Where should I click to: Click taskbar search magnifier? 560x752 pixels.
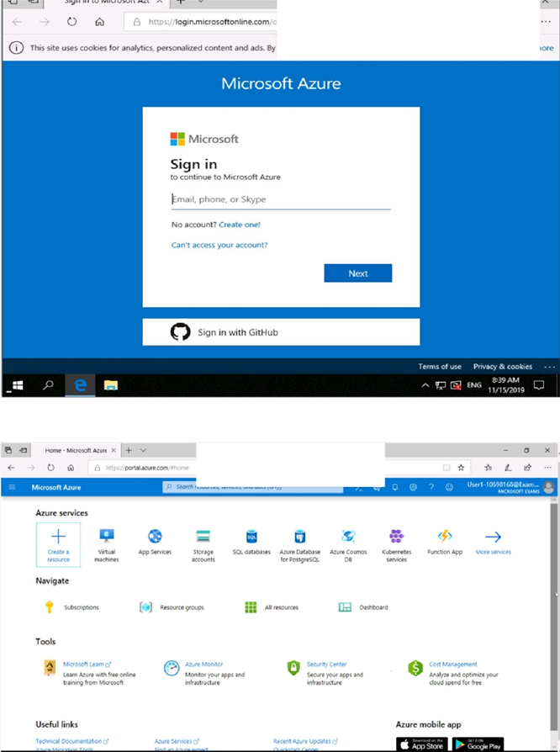click(48, 385)
